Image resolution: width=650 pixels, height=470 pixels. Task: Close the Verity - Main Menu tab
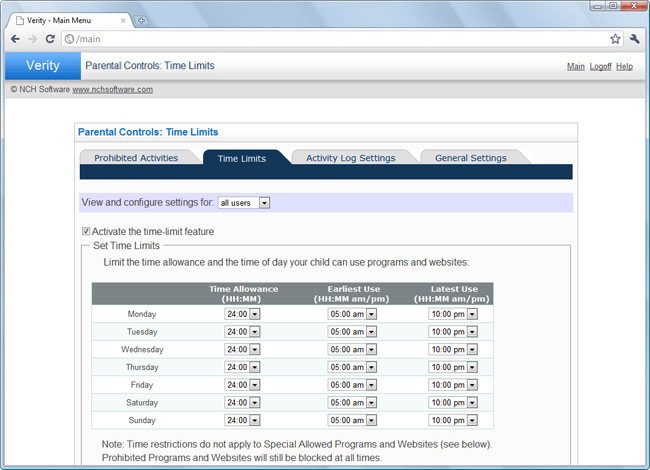123,20
